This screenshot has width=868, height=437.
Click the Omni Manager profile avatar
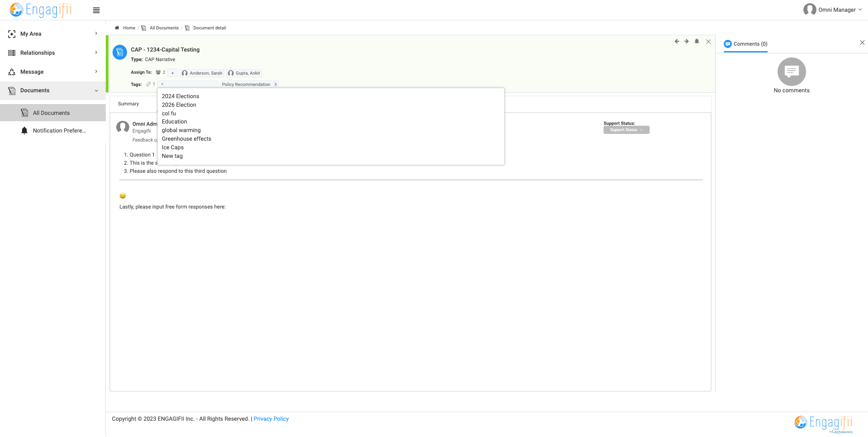[x=809, y=9]
